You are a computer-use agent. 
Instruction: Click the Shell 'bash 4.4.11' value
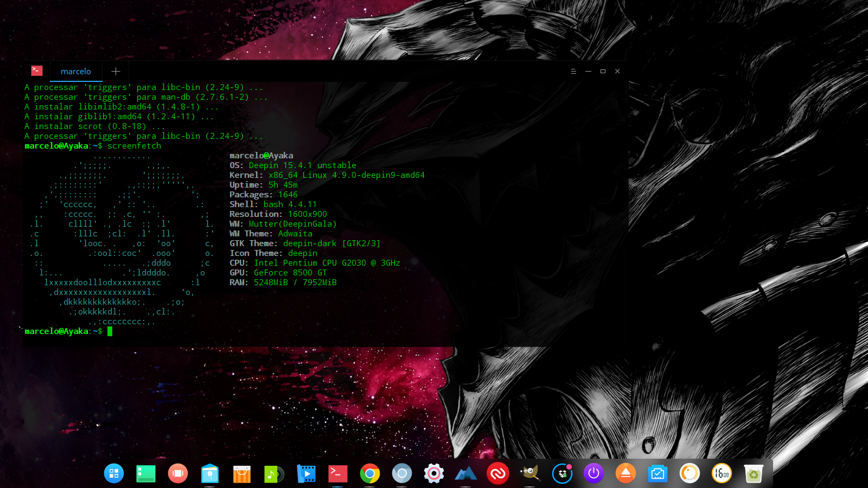(x=290, y=204)
